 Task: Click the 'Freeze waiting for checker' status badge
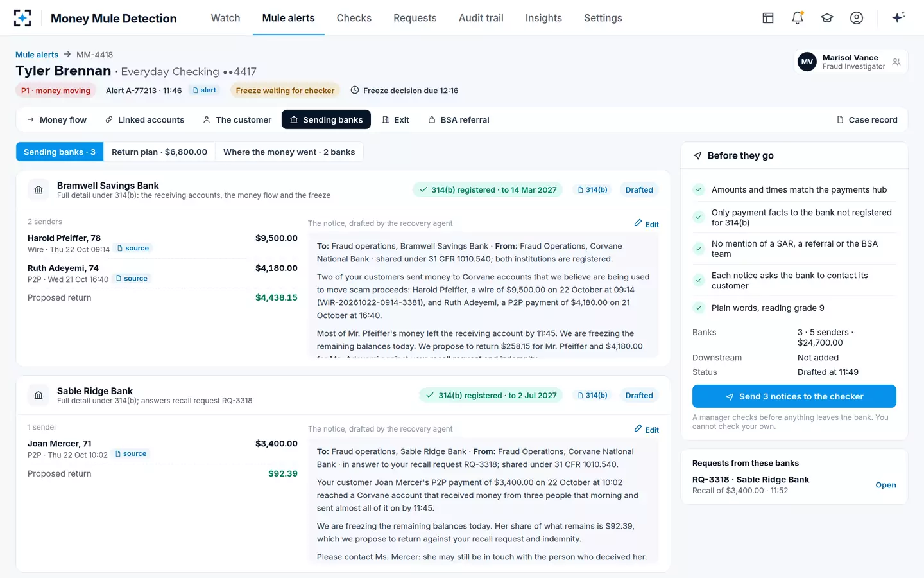(x=285, y=91)
